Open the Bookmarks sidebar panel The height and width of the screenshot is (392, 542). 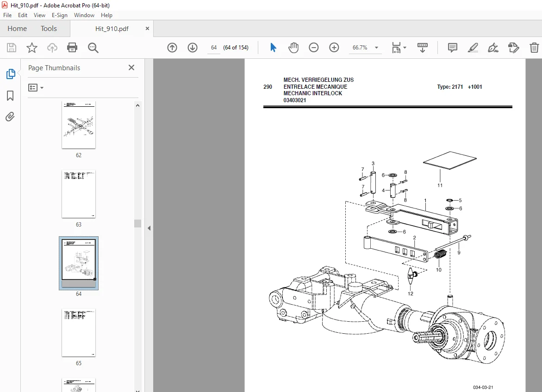coord(10,96)
